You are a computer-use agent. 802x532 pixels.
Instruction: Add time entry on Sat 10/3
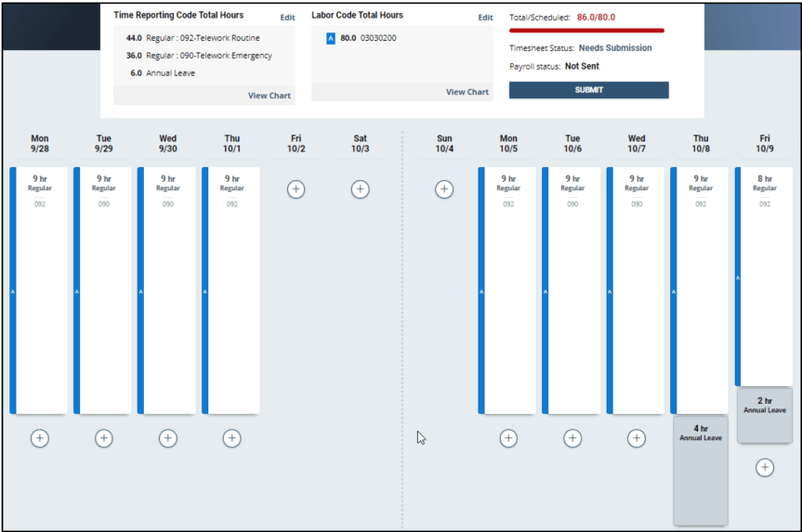pos(360,189)
